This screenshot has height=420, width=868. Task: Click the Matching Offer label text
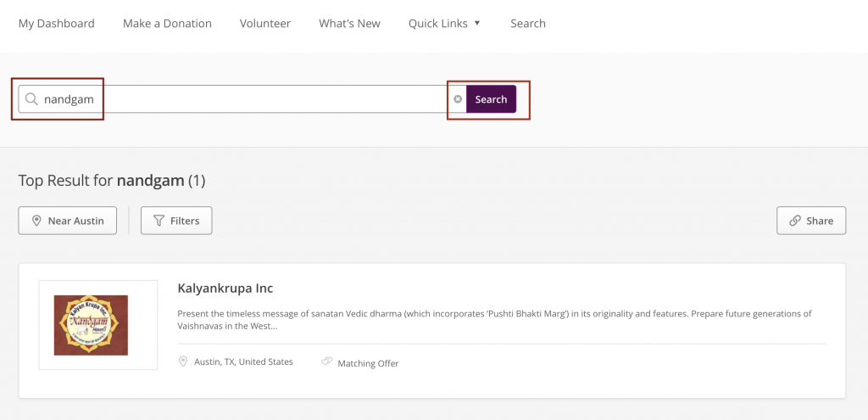(368, 363)
